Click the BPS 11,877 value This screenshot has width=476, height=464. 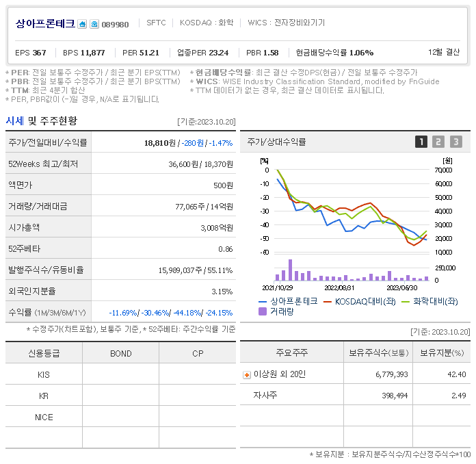tap(84, 53)
